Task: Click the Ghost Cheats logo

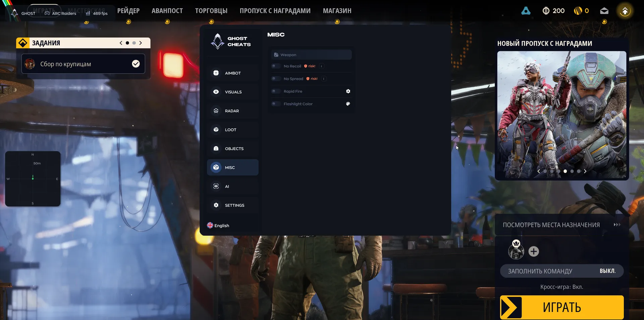Action: coord(231,42)
